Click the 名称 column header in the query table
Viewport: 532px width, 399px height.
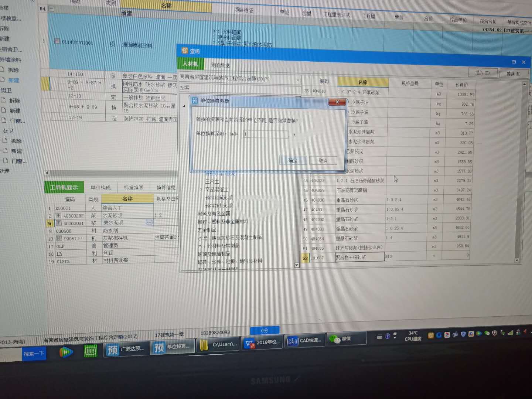coord(363,82)
